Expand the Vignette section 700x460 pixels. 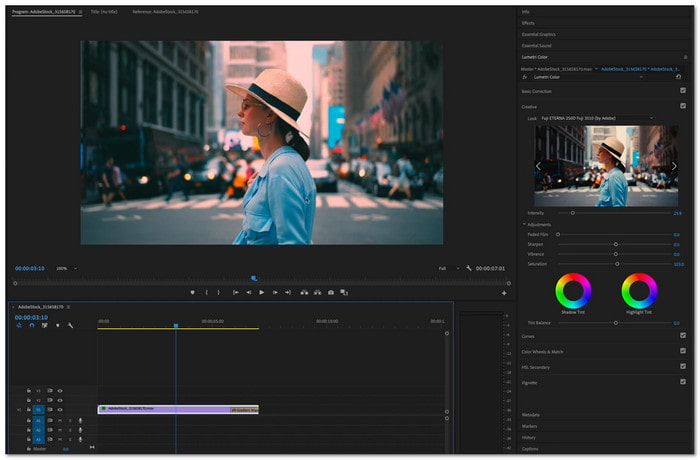[529, 383]
